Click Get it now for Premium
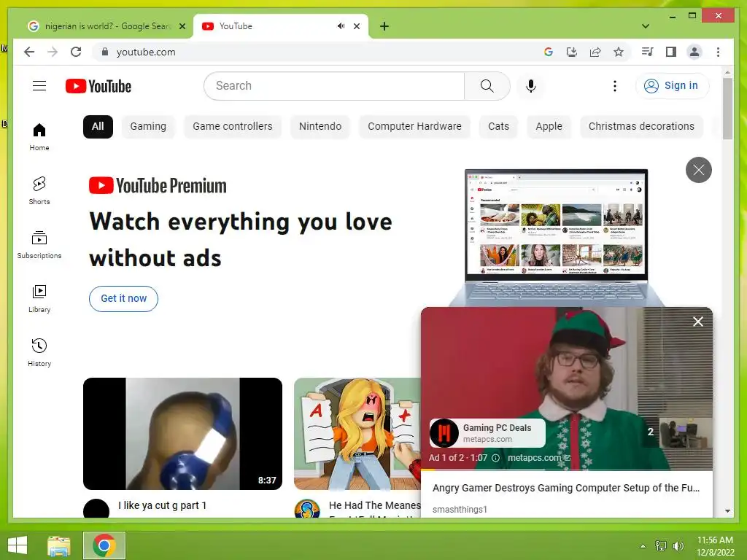 pyautogui.click(x=123, y=298)
